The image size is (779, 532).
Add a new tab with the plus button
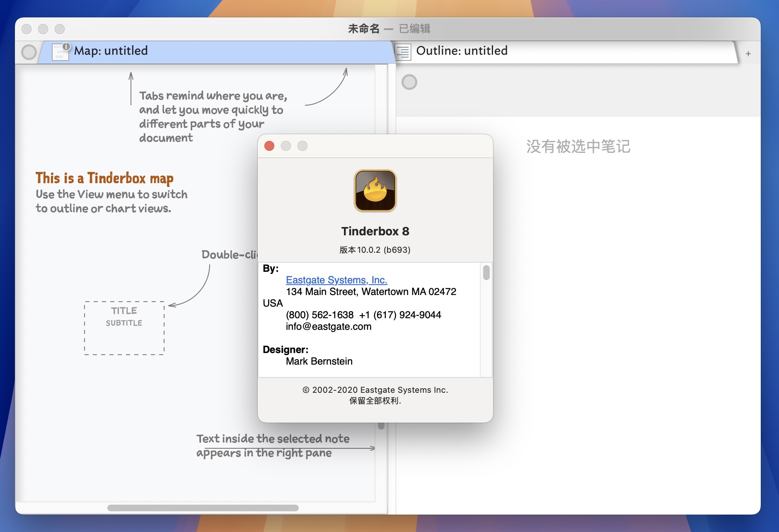click(748, 54)
